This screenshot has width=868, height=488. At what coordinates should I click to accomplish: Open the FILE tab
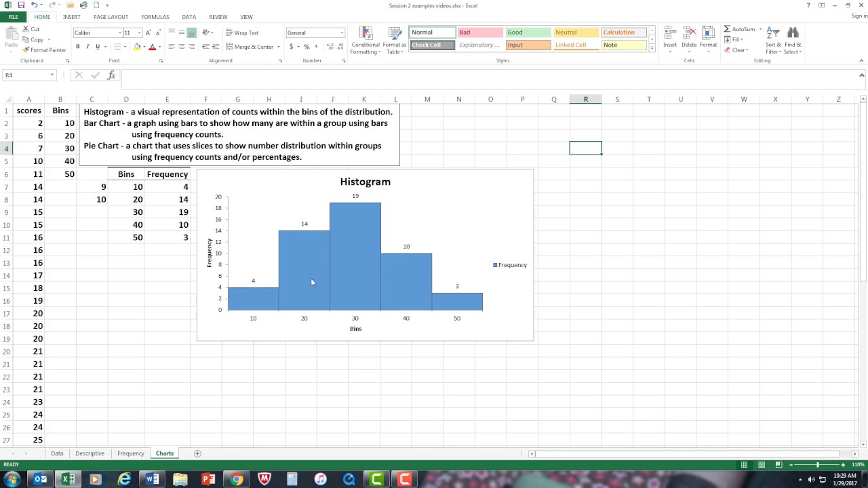tap(13, 17)
